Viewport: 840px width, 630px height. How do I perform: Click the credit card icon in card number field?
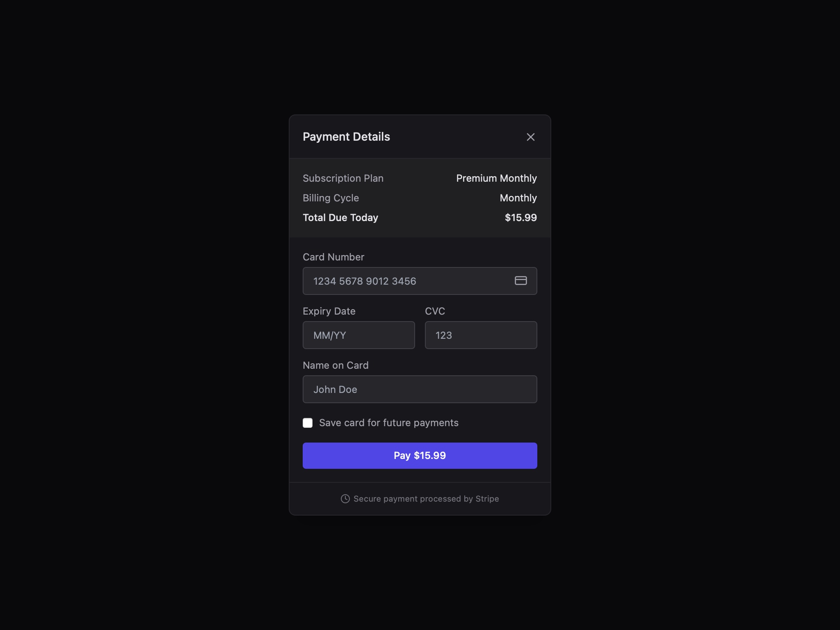tap(521, 281)
